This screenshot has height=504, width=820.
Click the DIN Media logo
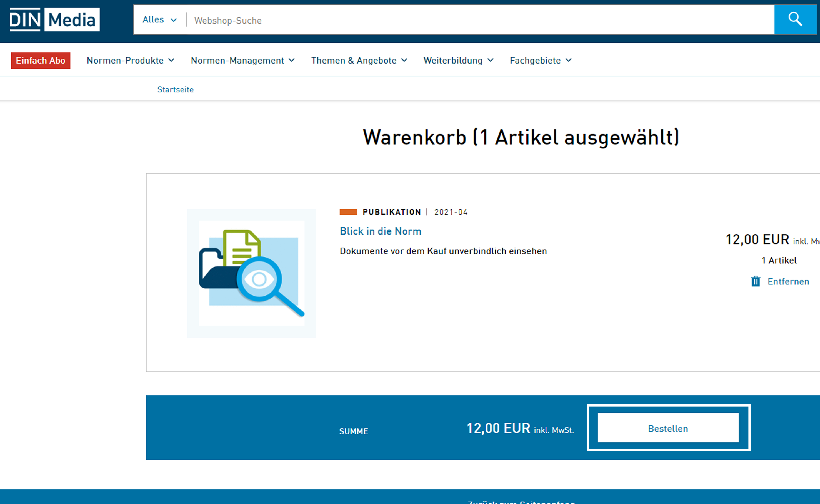click(x=55, y=19)
